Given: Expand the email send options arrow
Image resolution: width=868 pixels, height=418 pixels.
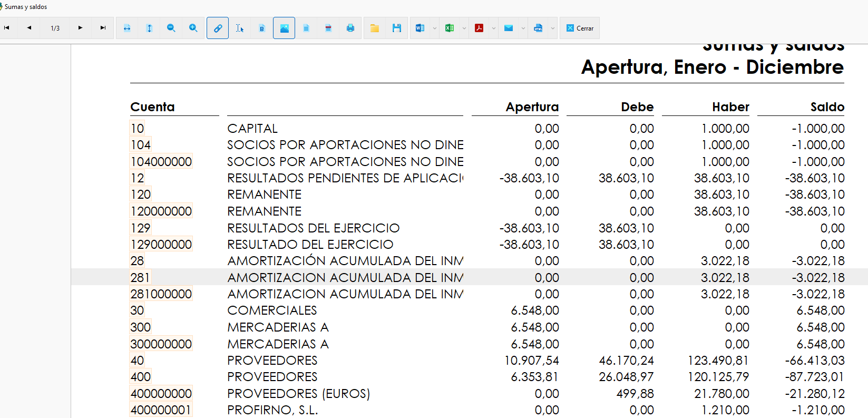Looking at the screenshot, I should (523, 28).
